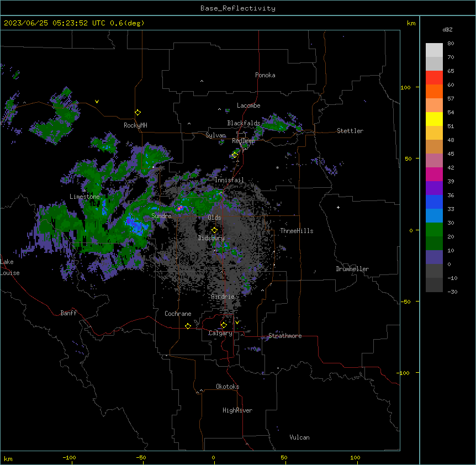The height and width of the screenshot is (465, 476).
Task: Click the Base_Reflectivity title text
Action: [x=238, y=8]
